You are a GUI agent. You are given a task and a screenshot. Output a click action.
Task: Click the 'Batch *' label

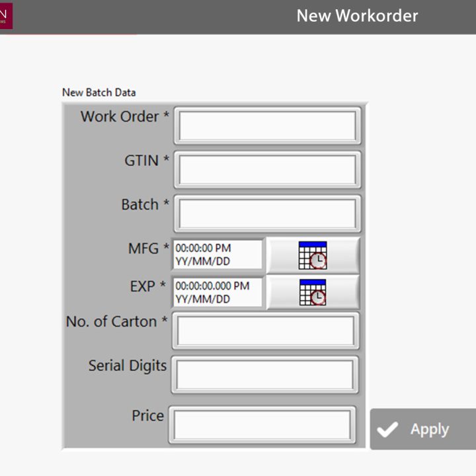coord(145,205)
